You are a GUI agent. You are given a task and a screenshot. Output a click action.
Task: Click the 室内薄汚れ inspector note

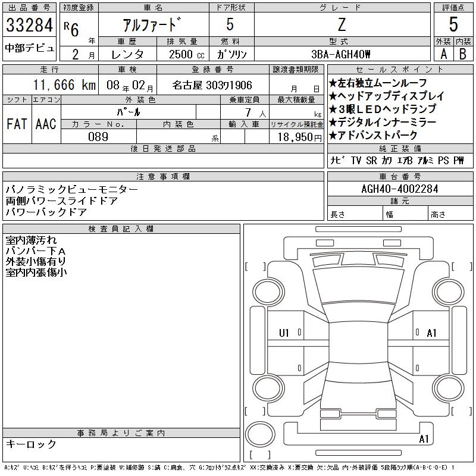tap(32, 240)
